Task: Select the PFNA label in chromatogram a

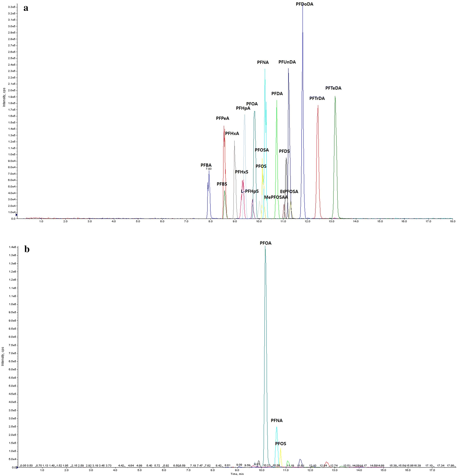Action: coord(263,62)
